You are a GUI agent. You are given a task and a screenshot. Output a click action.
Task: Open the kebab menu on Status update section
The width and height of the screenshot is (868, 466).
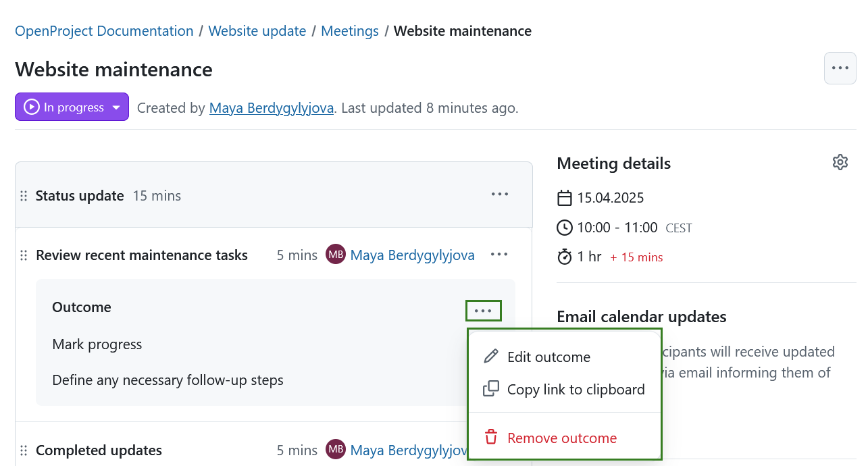[500, 194]
